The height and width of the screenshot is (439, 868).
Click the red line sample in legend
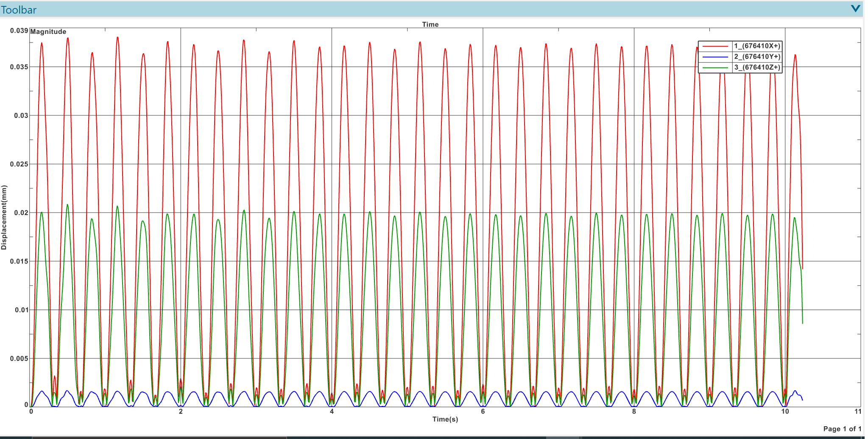point(715,46)
